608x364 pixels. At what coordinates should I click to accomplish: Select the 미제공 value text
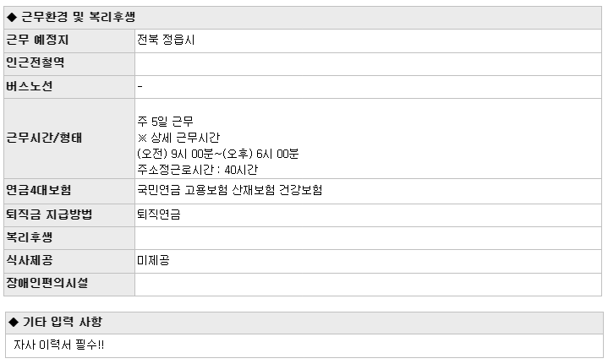pos(153,260)
